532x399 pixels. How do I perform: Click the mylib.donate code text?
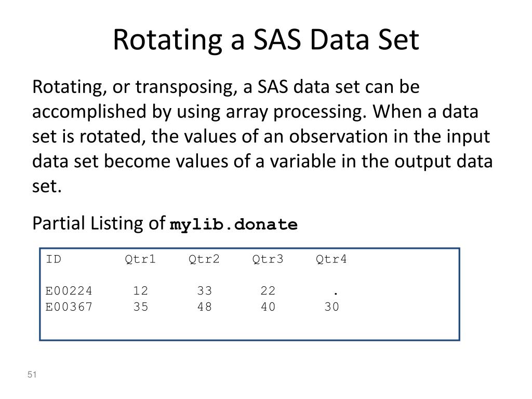tap(234, 224)
